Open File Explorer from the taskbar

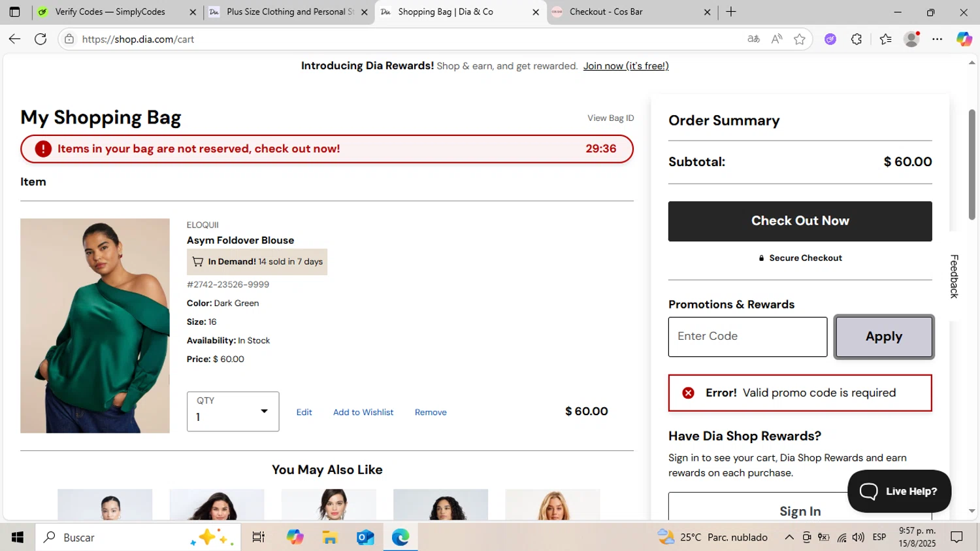(330, 537)
